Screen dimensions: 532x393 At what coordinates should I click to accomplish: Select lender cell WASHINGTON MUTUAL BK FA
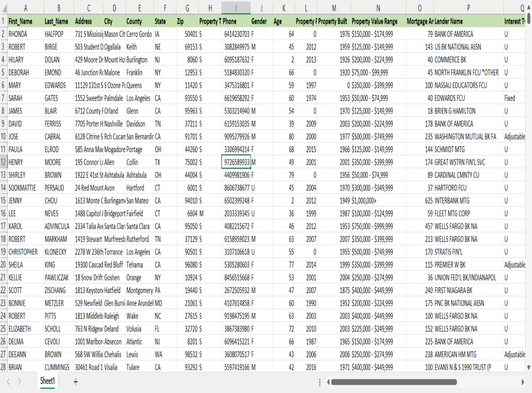point(468,137)
